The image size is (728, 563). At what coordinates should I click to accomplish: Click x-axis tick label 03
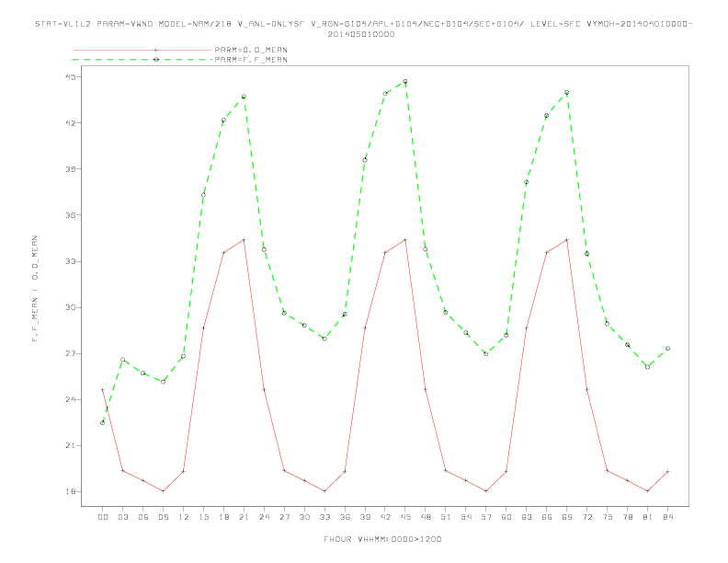(x=122, y=517)
